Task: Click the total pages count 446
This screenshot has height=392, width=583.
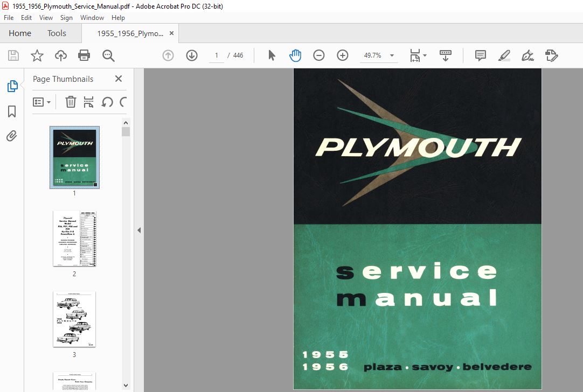Action: coord(238,55)
